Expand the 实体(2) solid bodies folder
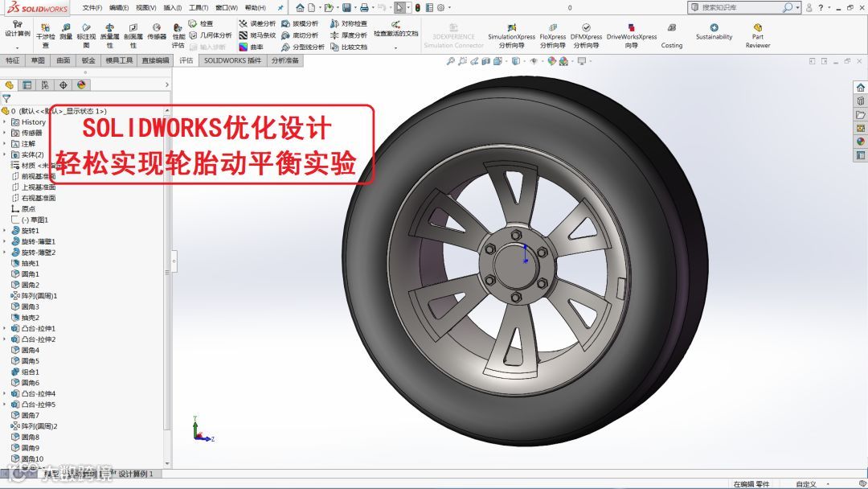This screenshot has width=868, height=489. tap(5, 154)
